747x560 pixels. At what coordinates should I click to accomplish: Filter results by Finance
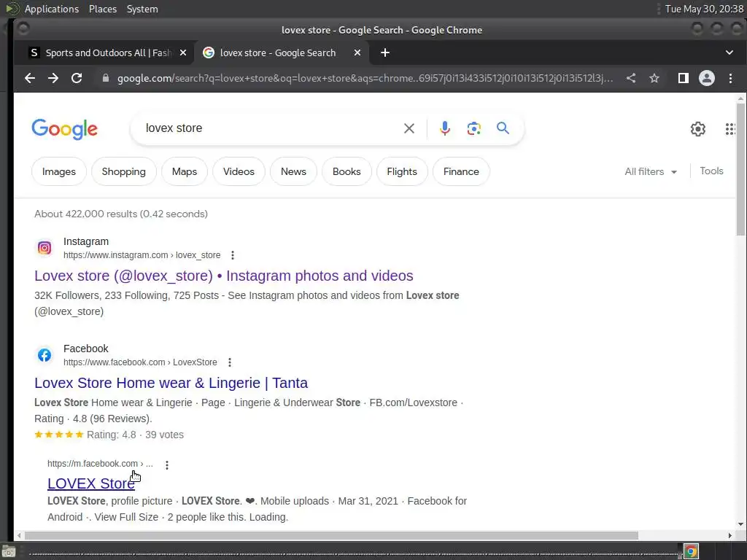pos(461,171)
